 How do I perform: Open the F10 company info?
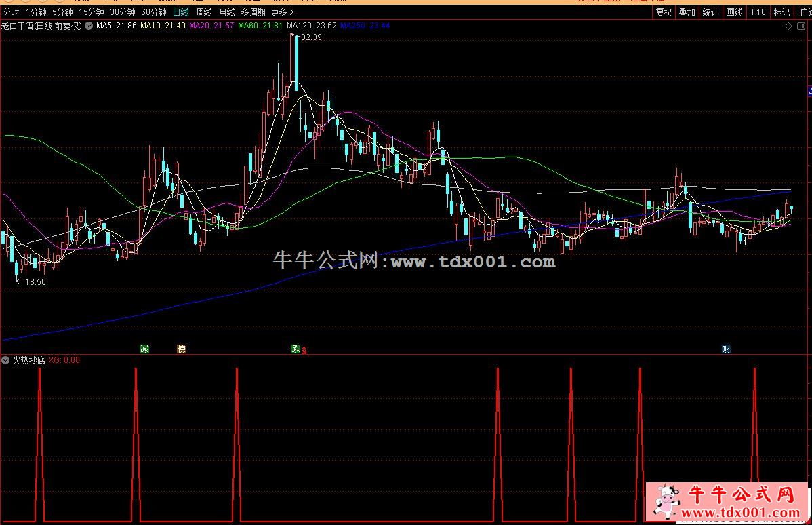758,12
